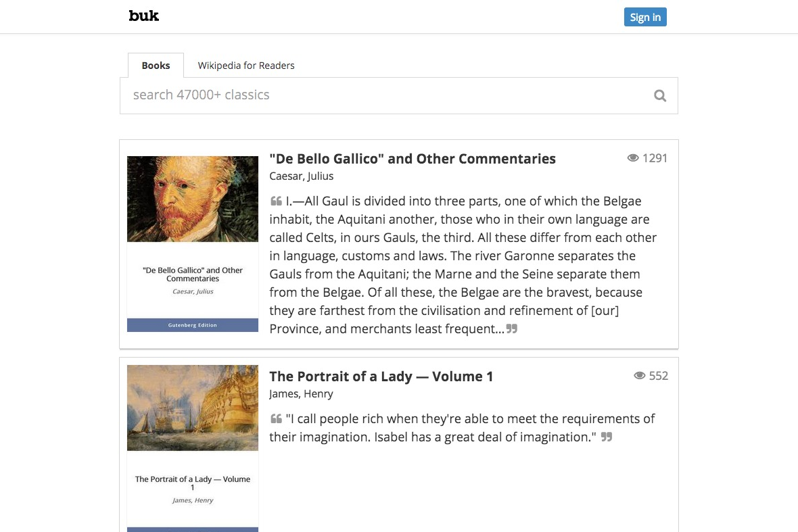The width and height of the screenshot is (798, 532).
Task: Click the buk logo
Action: pyautogui.click(x=143, y=16)
